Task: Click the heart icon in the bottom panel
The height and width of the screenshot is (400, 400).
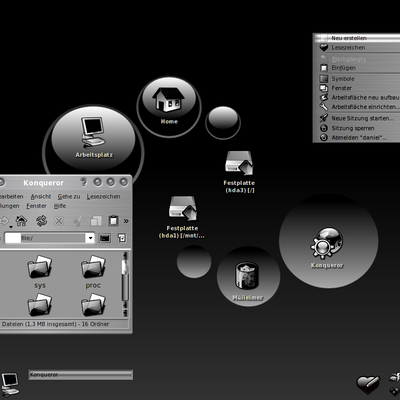Action: point(368,385)
